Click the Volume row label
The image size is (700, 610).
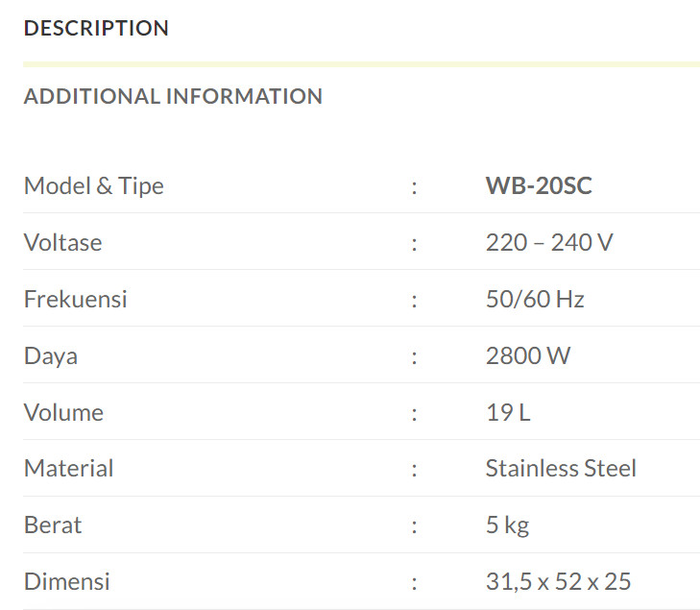[63, 412]
